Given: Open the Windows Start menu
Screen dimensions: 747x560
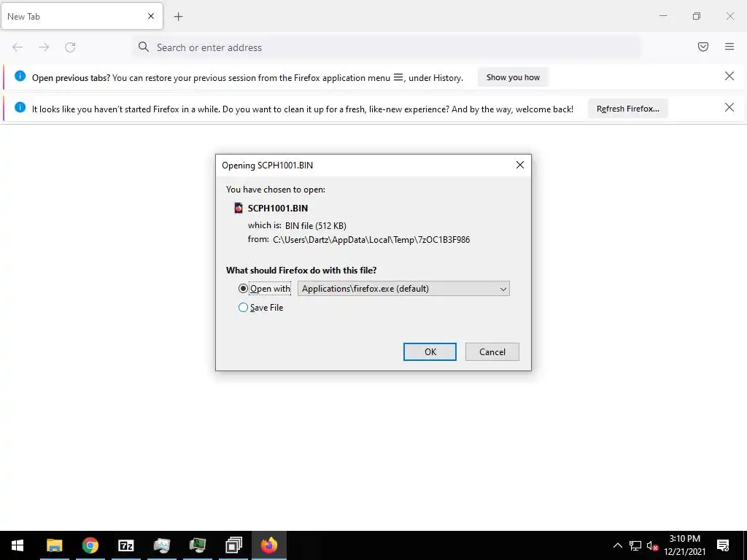Looking at the screenshot, I should tap(18, 545).
